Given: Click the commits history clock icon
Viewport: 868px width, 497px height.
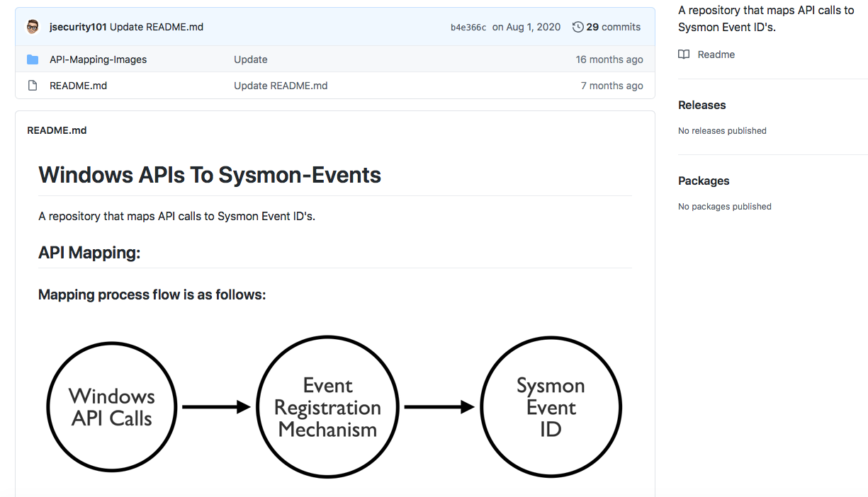Looking at the screenshot, I should [x=578, y=27].
